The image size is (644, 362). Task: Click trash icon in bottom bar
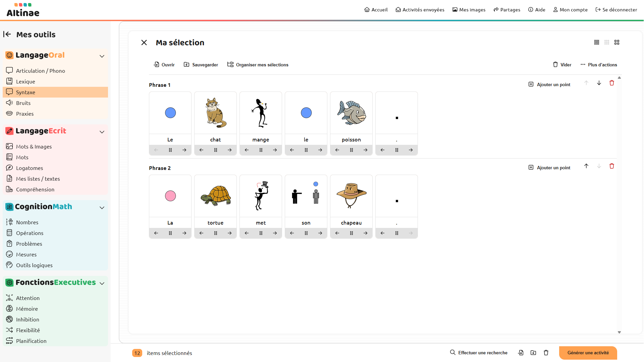point(546,353)
